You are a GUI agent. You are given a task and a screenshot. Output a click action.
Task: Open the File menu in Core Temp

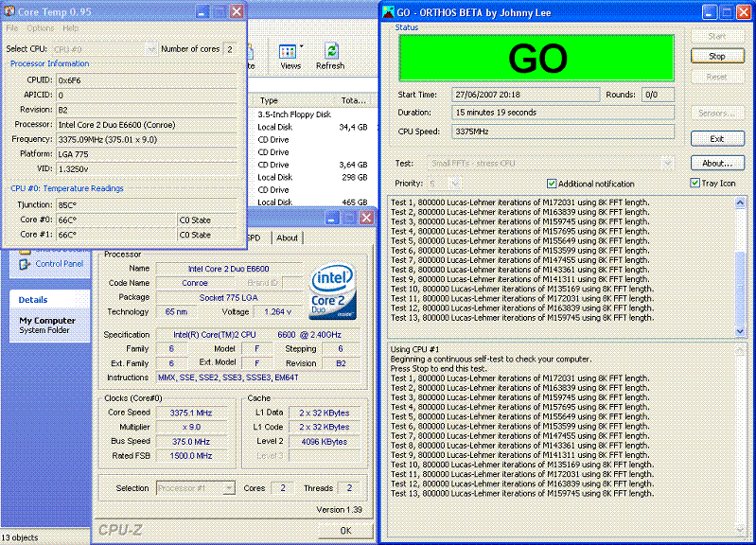coord(12,28)
